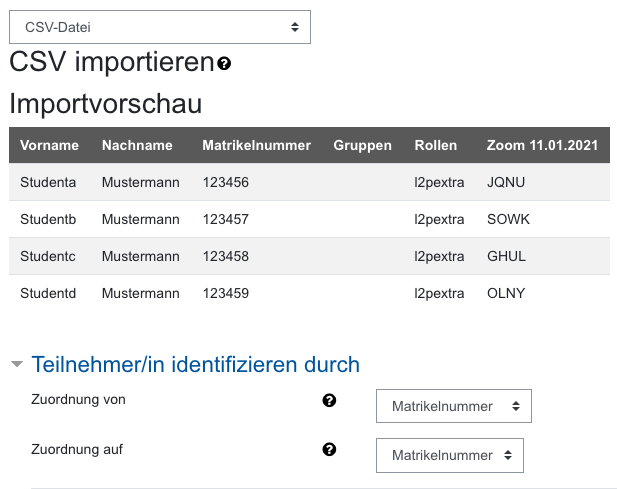This screenshot has height=489, width=617.
Task: Click l2pextra role in Studentb row
Action: [439, 220]
